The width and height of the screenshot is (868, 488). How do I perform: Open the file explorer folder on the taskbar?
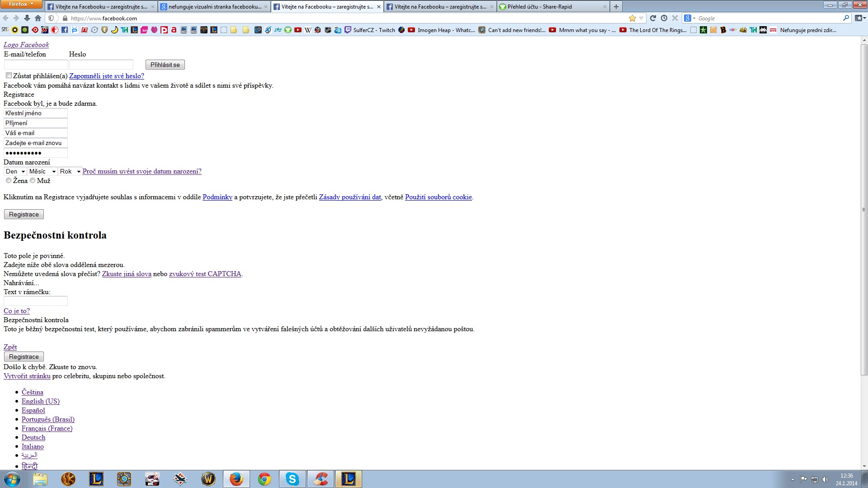tap(40, 479)
